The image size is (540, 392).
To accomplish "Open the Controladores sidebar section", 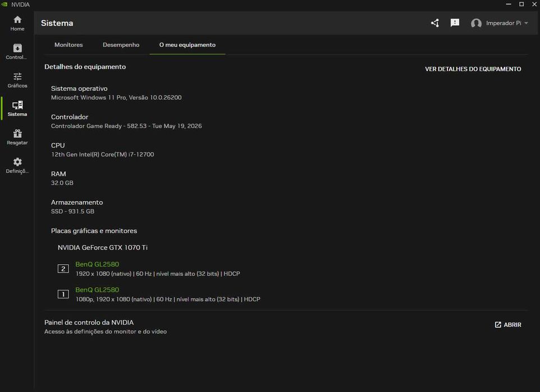I will [17, 52].
